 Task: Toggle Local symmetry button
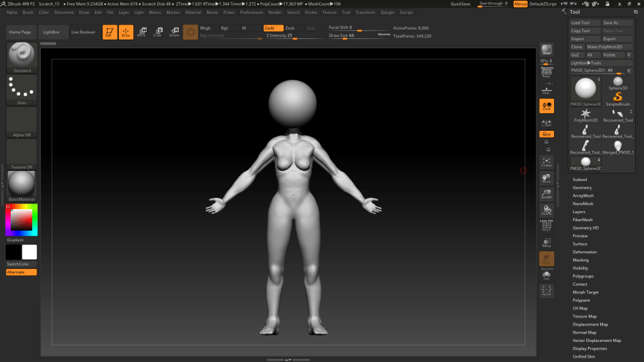point(547,106)
